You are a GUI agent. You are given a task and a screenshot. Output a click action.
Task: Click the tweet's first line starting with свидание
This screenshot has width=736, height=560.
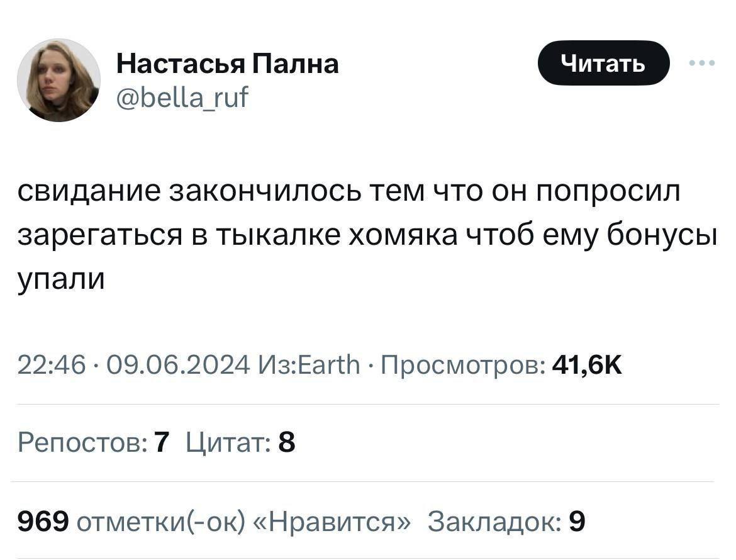[349, 192]
